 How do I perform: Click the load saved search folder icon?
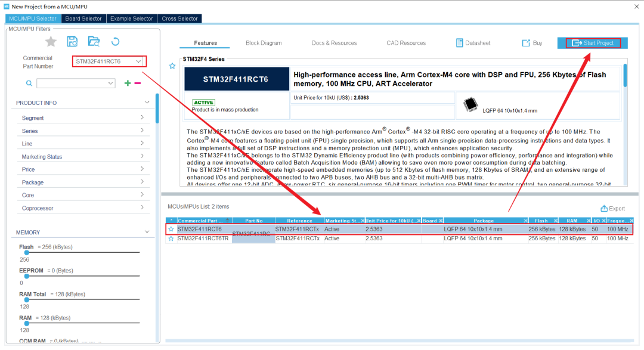click(x=94, y=41)
